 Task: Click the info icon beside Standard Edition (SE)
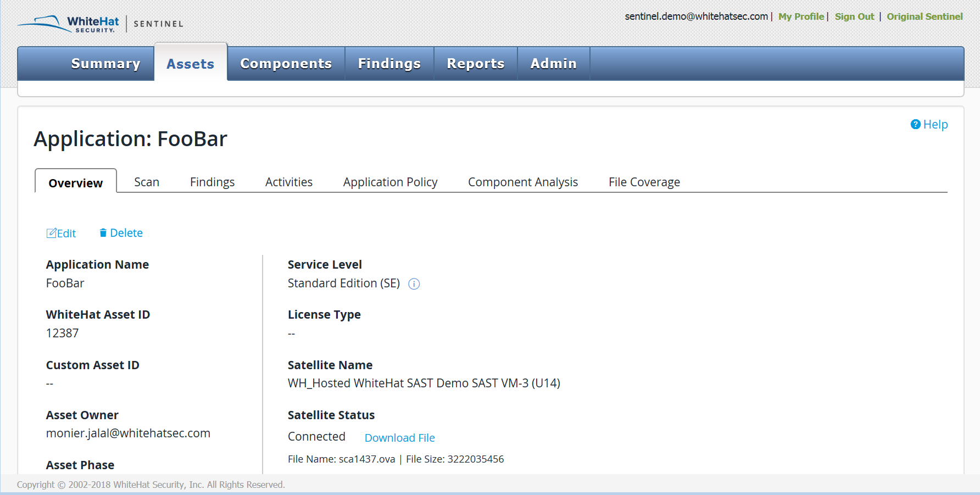coord(414,284)
